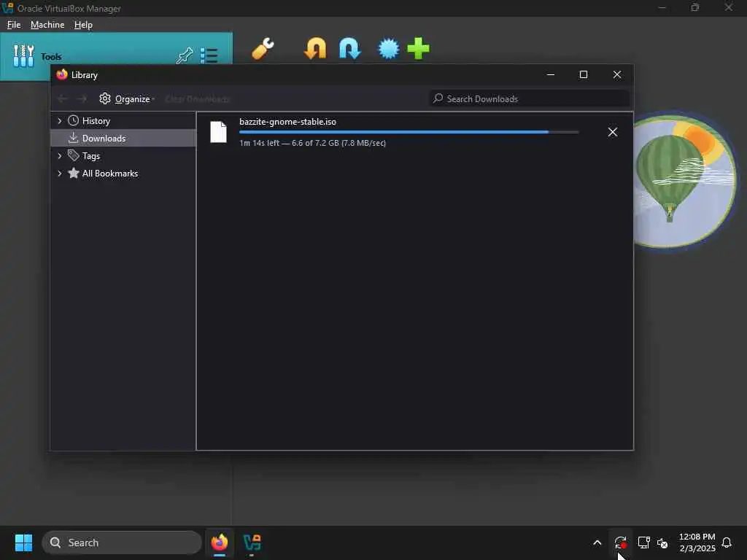Click the VirtualBox logo in the title bar
This screenshot has width=747, height=560.
pyautogui.click(x=7, y=7)
